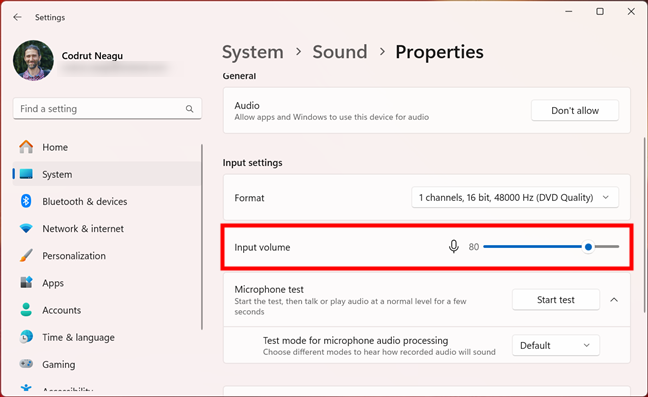Click the Codrut Neagu account name

tap(92, 56)
